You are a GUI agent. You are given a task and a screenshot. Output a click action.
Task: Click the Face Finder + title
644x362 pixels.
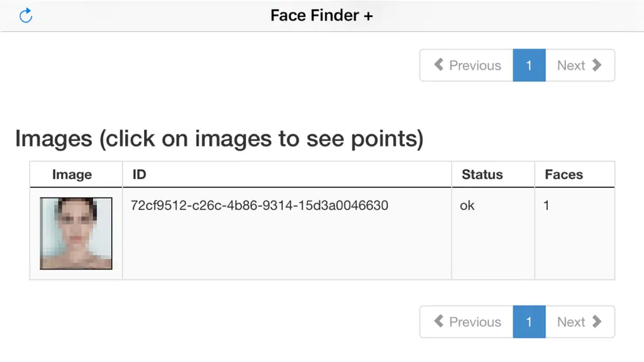(x=321, y=16)
